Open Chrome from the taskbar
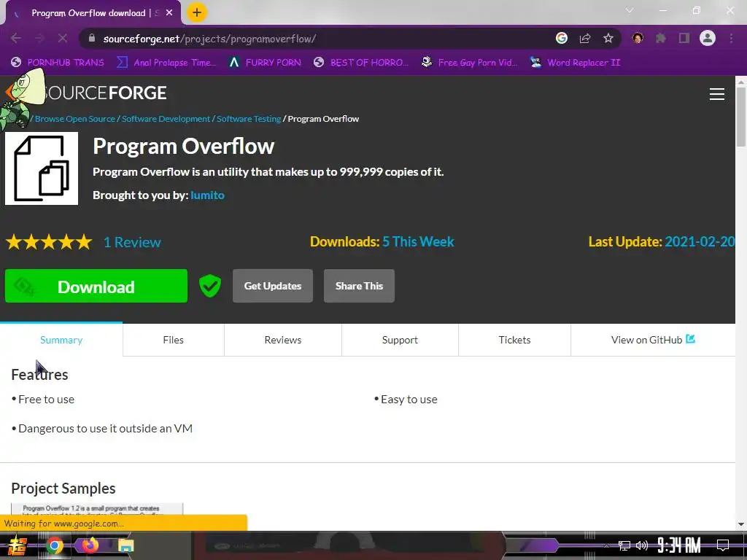Image resolution: width=747 pixels, height=560 pixels. coord(54,545)
